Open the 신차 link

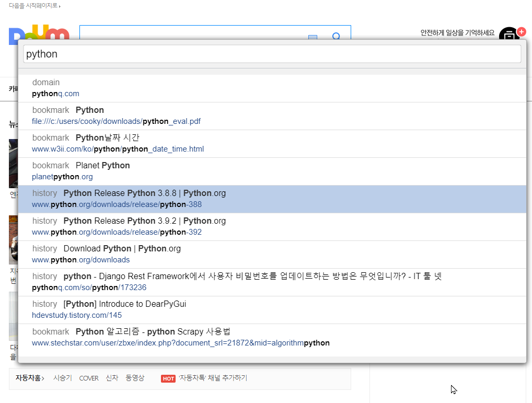(x=112, y=378)
